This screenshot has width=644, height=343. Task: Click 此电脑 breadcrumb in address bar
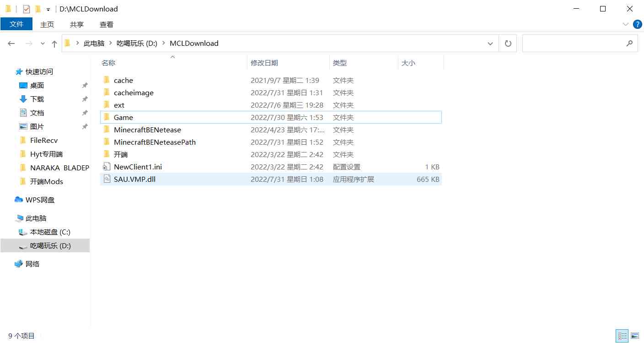point(94,44)
